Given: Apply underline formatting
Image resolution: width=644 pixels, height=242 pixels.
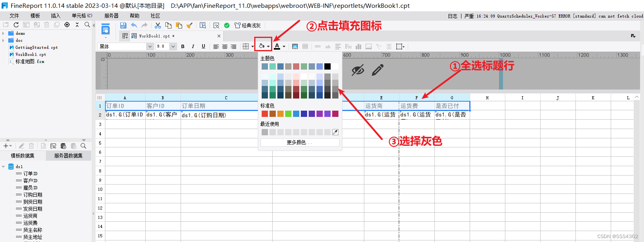Looking at the screenshot, I should point(203,47).
